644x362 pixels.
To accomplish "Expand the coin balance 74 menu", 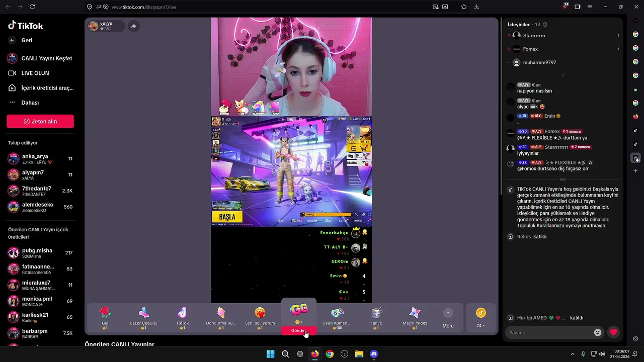I will coord(481,318).
